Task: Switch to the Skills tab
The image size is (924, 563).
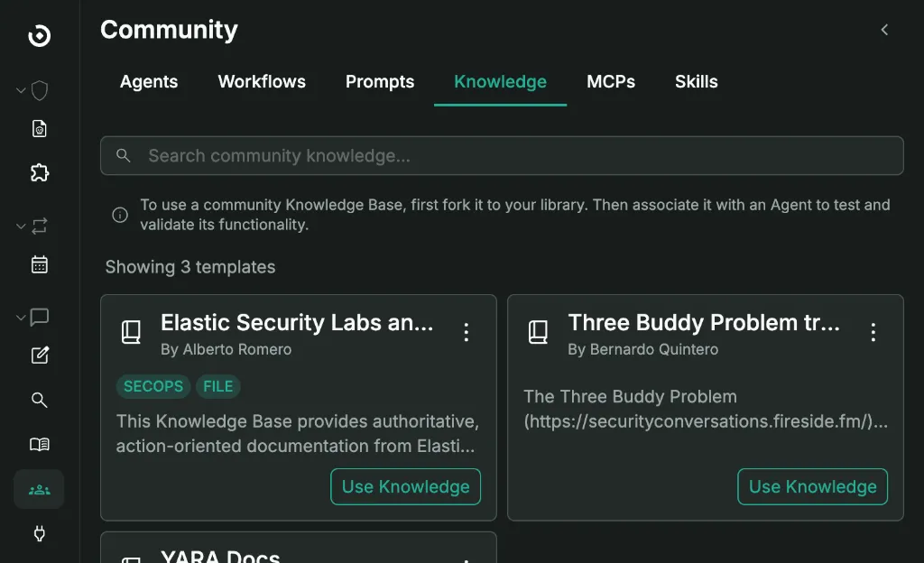Action: point(697,82)
